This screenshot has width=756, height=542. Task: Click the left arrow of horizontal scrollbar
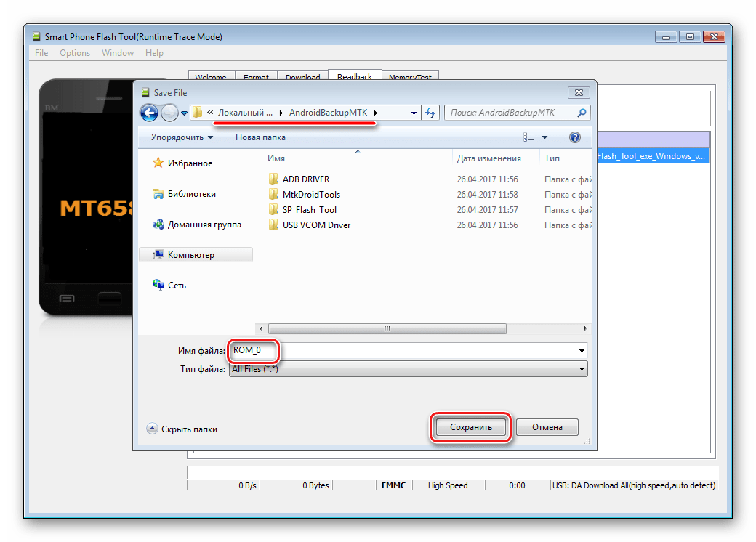tap(261, 328)
